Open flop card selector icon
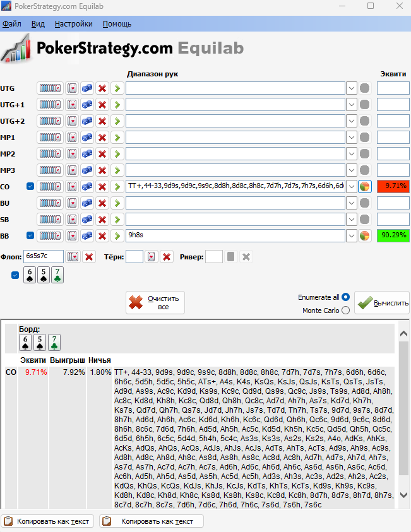The height and width of the screenshot is (532, 411). [73, 257]
